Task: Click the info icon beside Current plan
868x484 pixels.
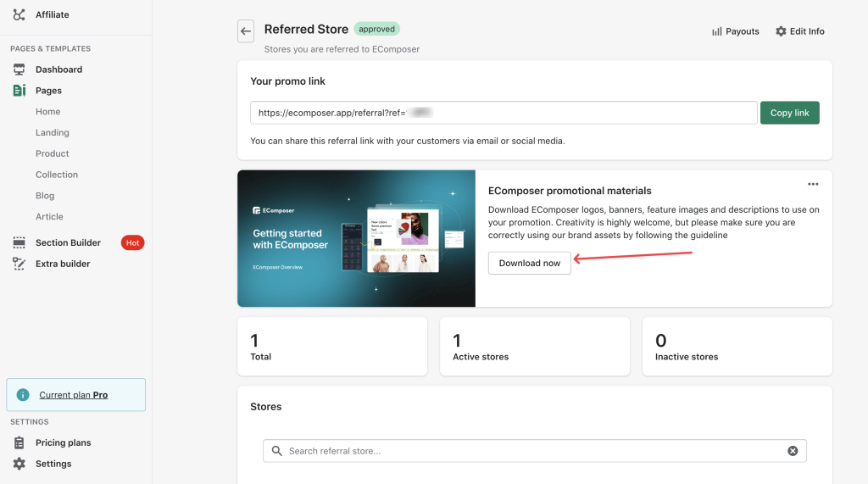Action: [23, 395]
